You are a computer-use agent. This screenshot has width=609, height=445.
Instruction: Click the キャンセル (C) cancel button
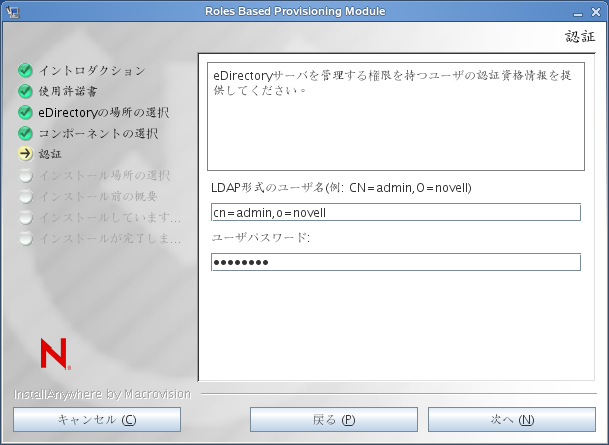(x=97, y=419)
